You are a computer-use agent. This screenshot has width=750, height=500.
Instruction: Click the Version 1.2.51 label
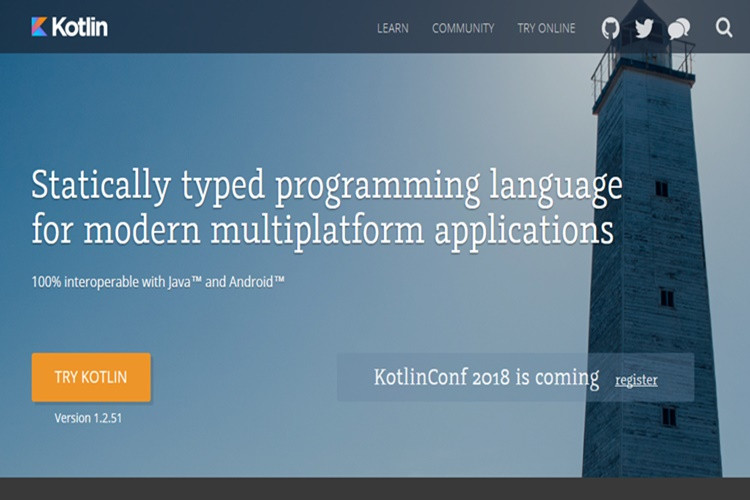pos(88,418)
